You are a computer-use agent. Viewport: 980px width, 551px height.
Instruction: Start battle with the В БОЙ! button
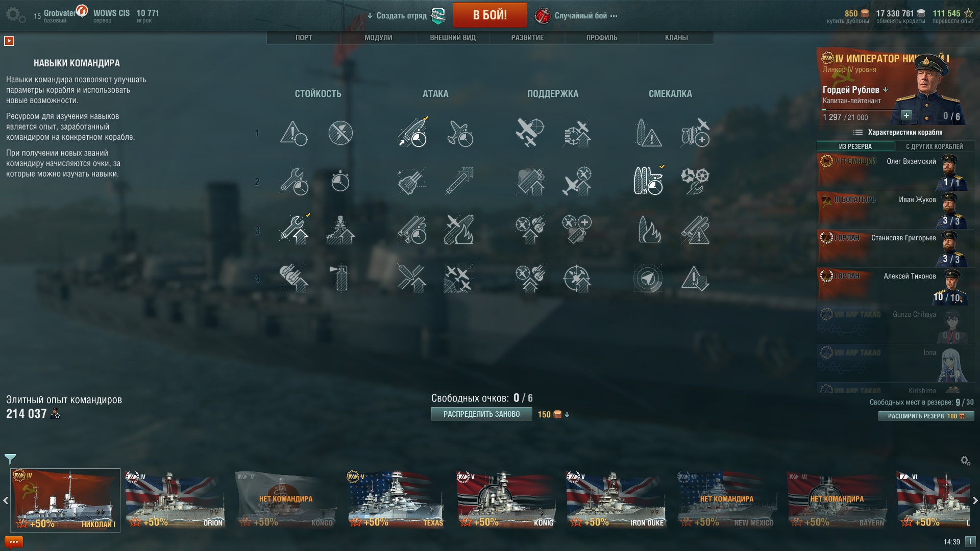[489, 15]
